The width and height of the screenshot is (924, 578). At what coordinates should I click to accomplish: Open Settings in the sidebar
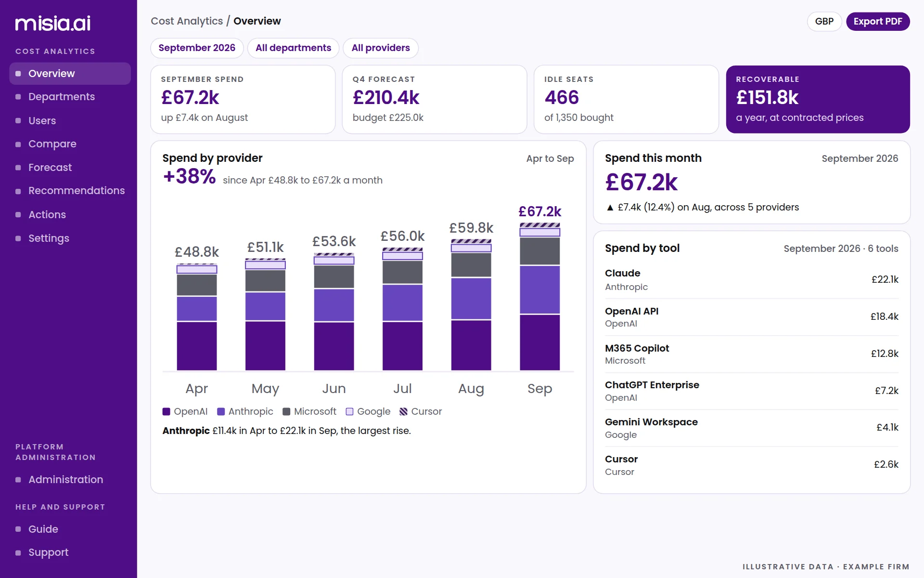click(x=70, y=238)
